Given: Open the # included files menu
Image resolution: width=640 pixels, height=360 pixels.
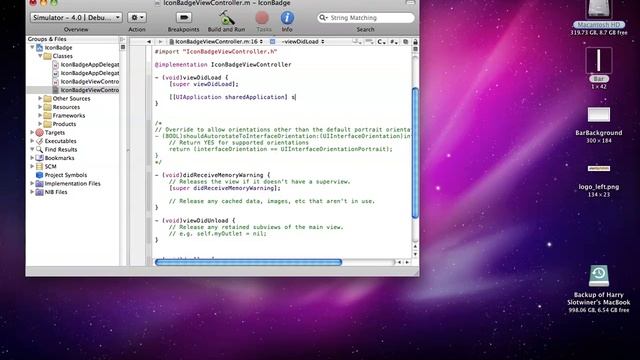Looking at the screenshot, I should tap(394, 42).
